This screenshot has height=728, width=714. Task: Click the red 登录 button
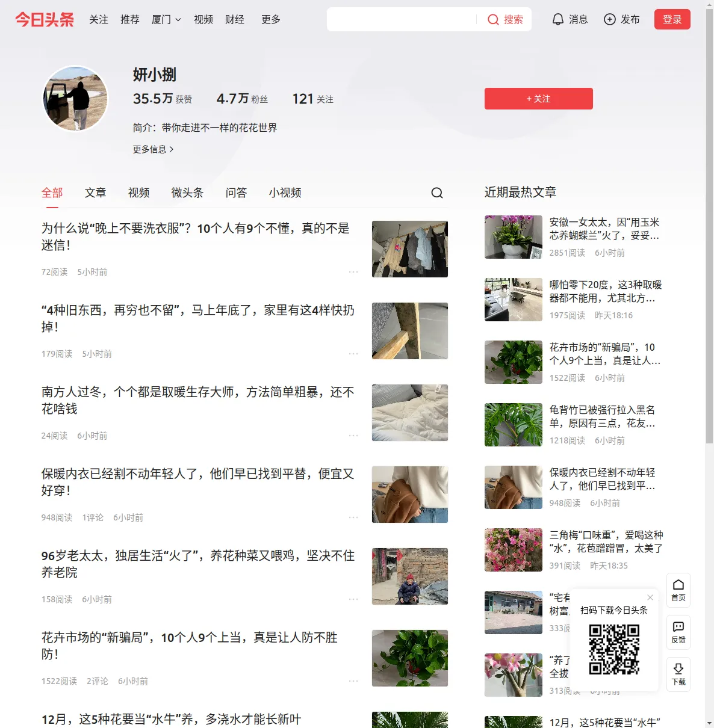pyautogui.click(x=672, y=19)
